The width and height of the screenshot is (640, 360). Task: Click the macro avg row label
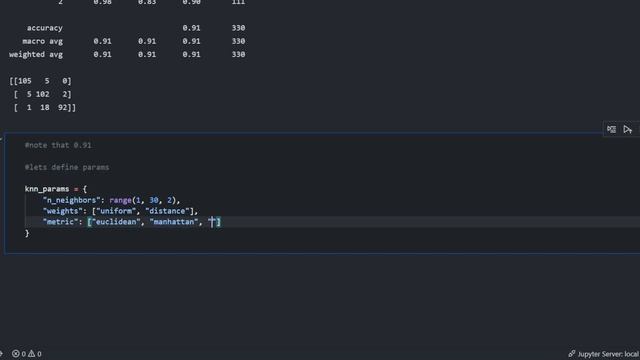(x=43, y=41)
